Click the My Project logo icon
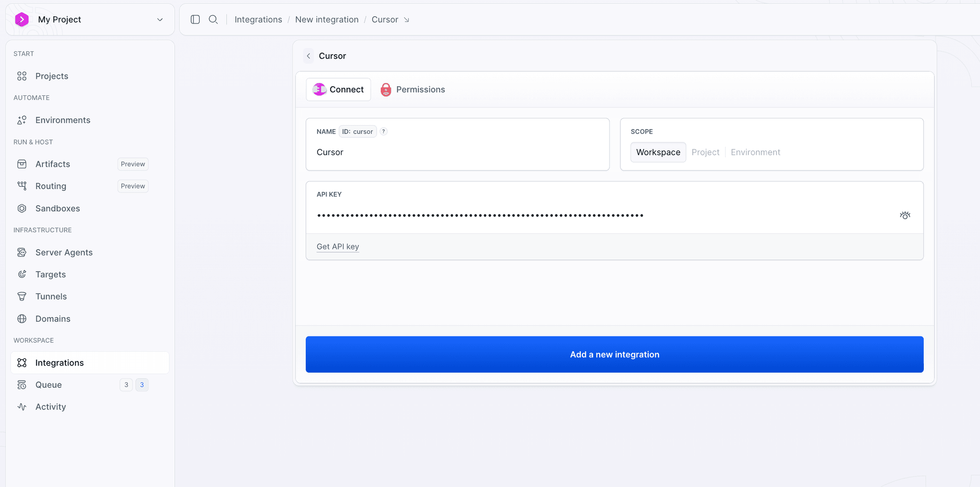Screen dimensions: 980x487 tap(21, 19)
